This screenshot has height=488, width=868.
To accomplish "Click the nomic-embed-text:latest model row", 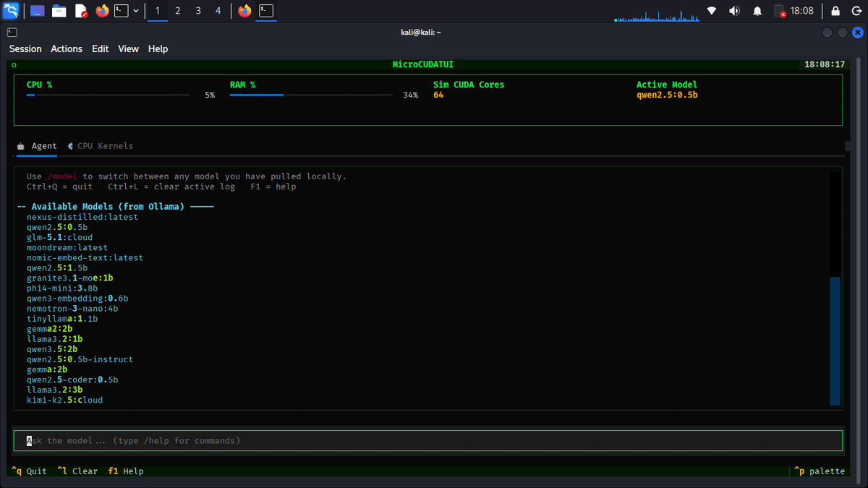I will coord(85,257).
